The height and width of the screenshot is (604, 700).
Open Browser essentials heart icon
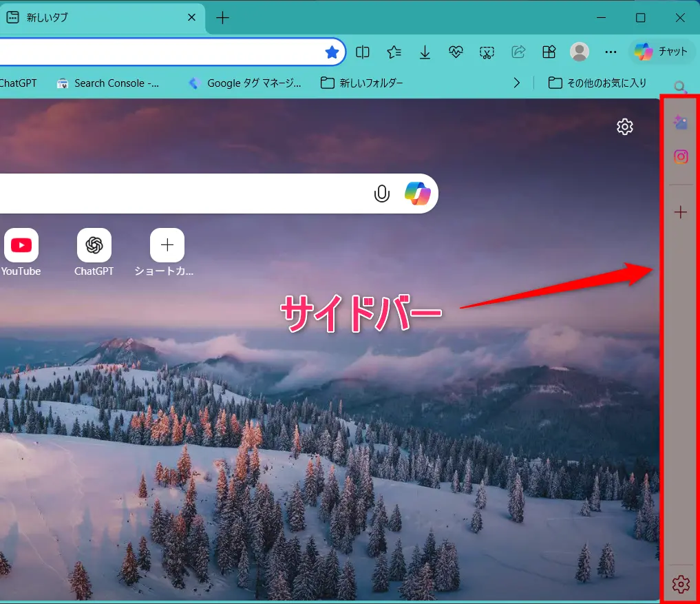point(456,52)
